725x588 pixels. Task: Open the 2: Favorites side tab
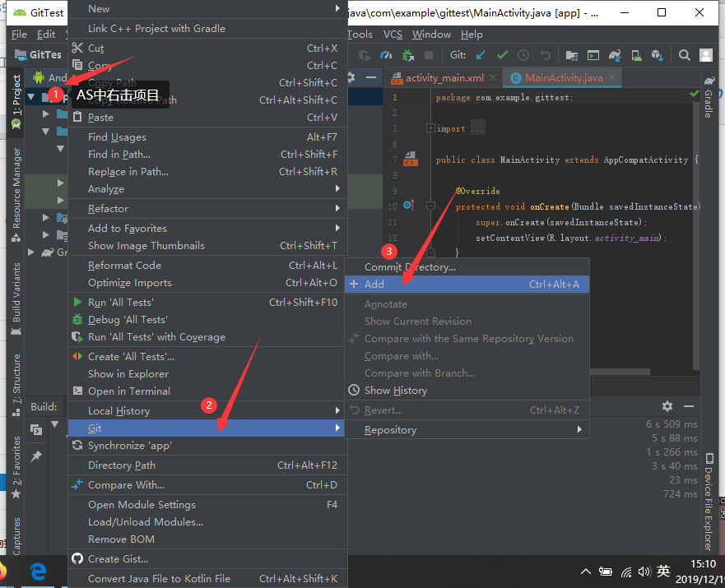pos(16,466)
